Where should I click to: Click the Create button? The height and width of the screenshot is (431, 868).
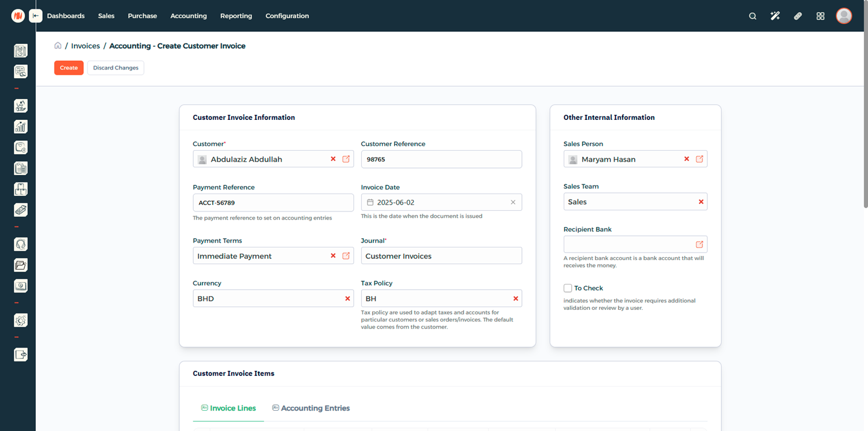pos(69,68)
